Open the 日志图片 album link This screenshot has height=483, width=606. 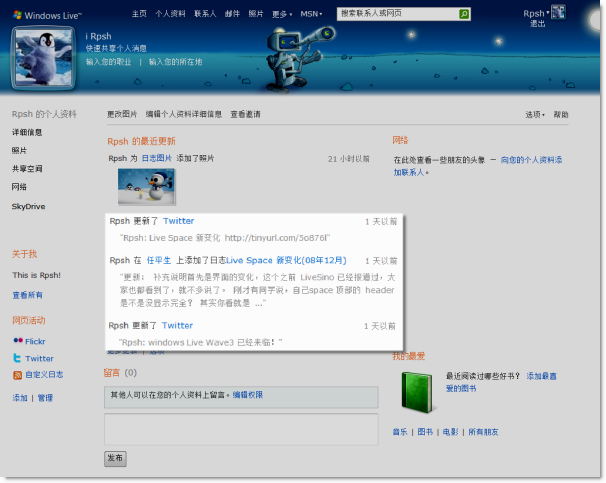coord(157,158)
